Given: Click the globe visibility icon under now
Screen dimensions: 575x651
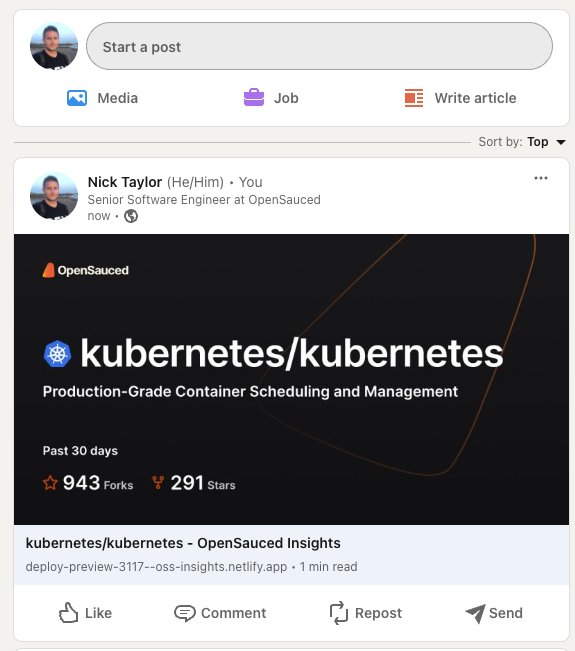Looking at the screenshot, I should [x=131, y=216].
